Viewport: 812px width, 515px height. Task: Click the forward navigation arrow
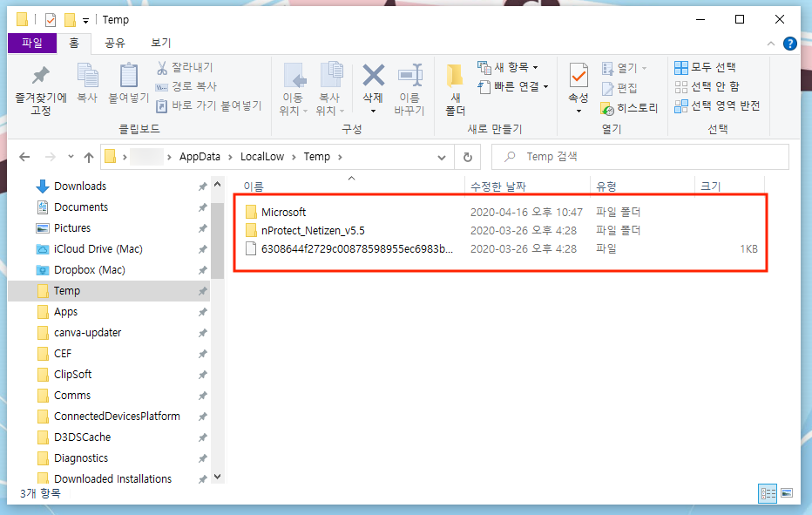51,157
